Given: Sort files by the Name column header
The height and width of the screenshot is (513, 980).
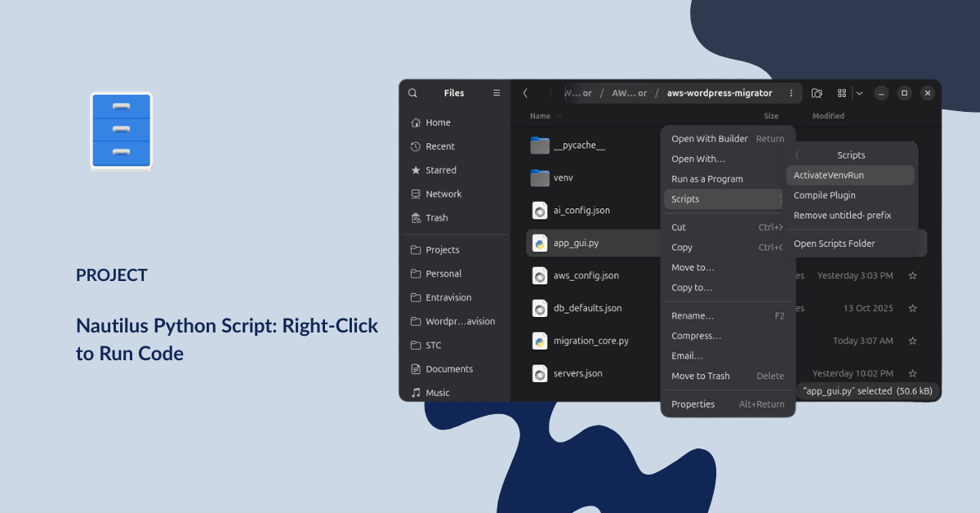Looking at the screenshot, I should pos(540,116).
